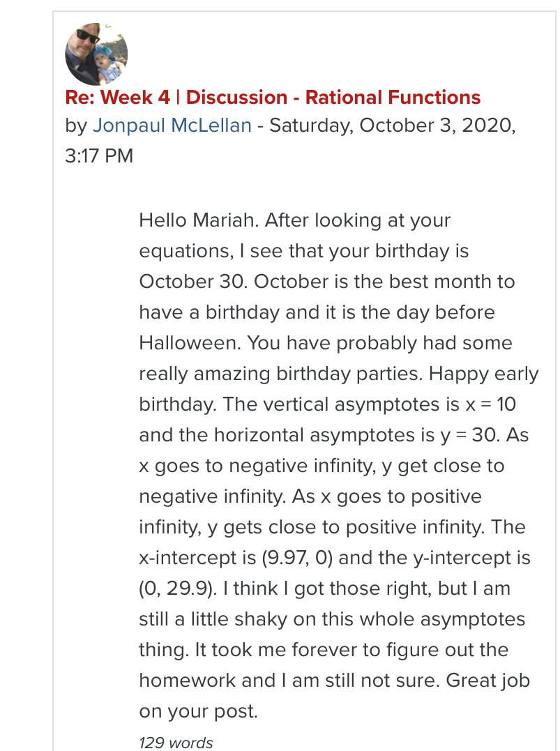The width and height of the screenshot is (560, 751).
Task: Click the text y = 30 in the post
Action: [x=470, y=435]
